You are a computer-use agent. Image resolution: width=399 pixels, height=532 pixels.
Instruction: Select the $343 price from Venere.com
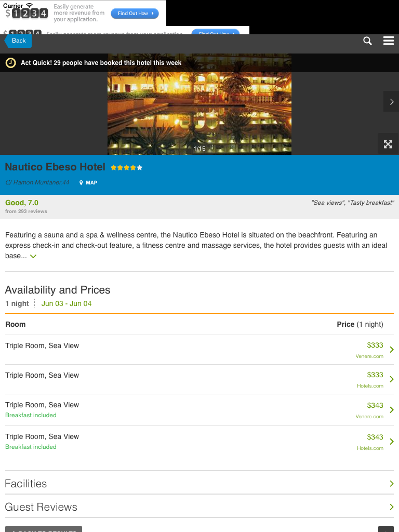coord(375,405)
